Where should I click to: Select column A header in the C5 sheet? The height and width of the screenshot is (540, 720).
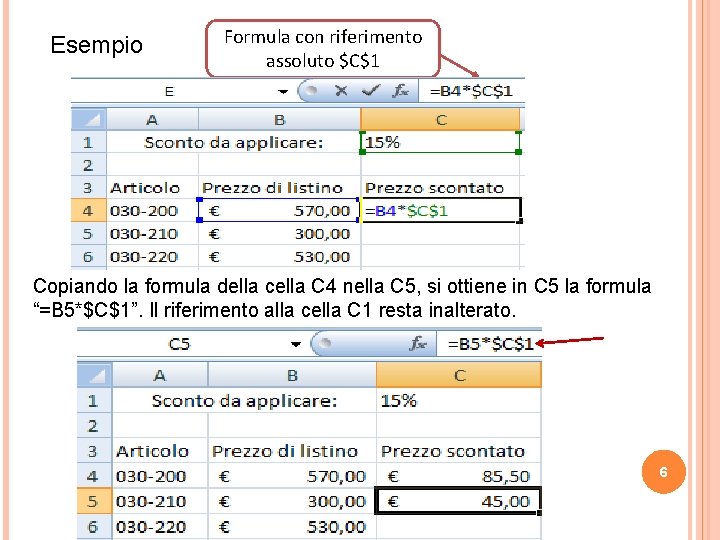pyautogui.click(x=160, y=376)
